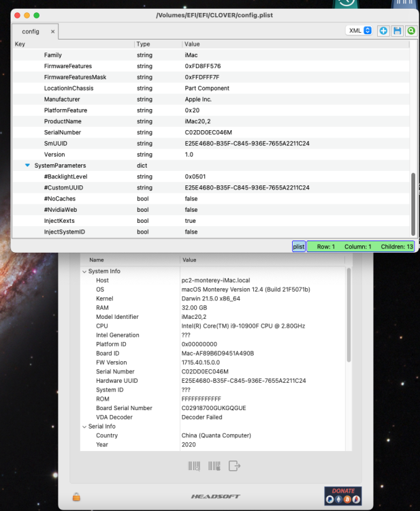The image size is (420, 511).
Task: Click the plist button in status bar
Action: pos(299,247)
